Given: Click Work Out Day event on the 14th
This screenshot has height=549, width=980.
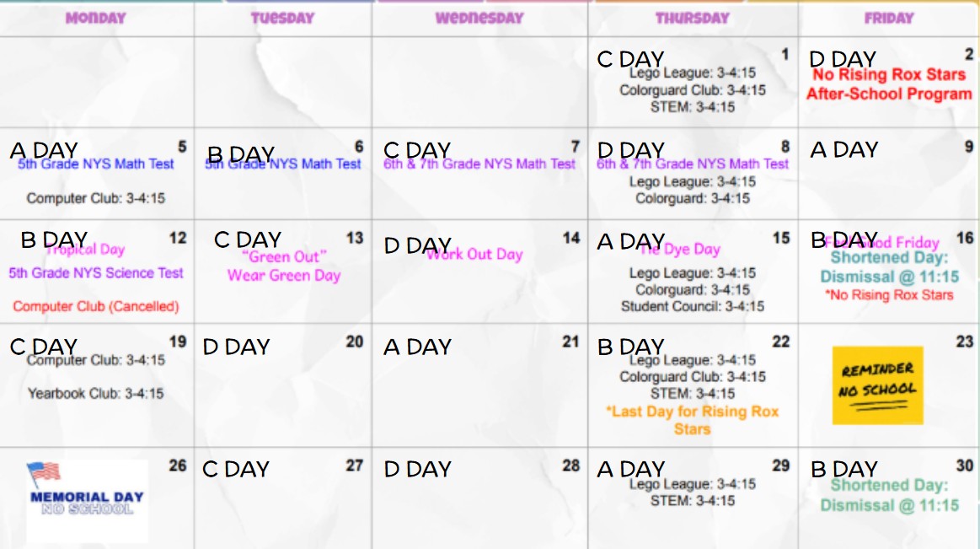Looking at the screenshot, I should tap(474, 255).
